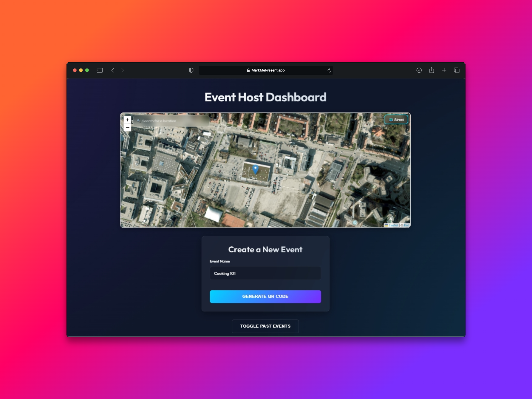Image resolution: width=532 pixels, height=399 pixels.
Task: Show the Downloads list
Action: [x=419, y=70]
